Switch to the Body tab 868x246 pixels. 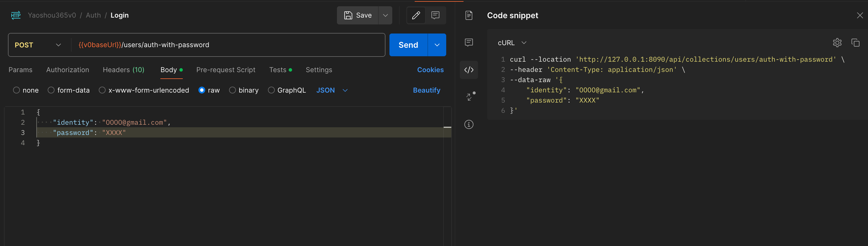171,70
